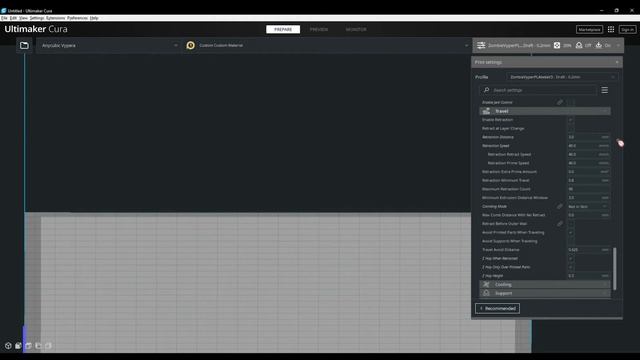
Task: Click link icon in the Enable Jerk Control row
Action: [560, 102]
